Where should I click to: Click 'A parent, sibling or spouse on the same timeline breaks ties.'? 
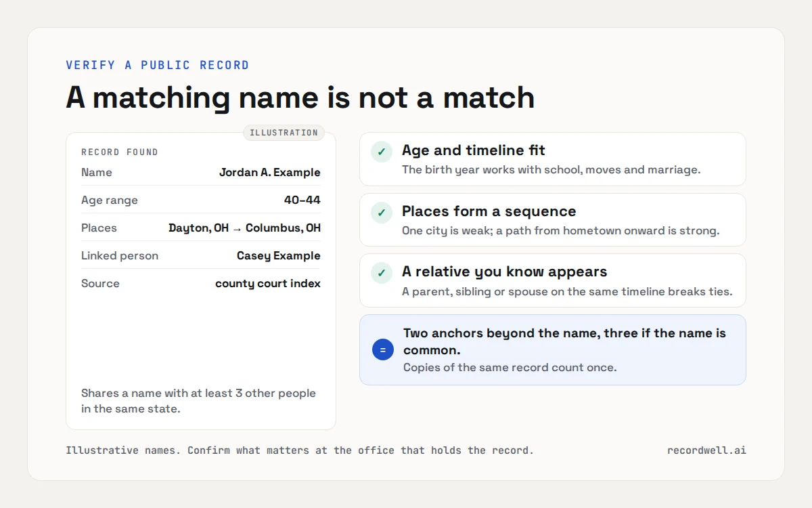[567, 292]
